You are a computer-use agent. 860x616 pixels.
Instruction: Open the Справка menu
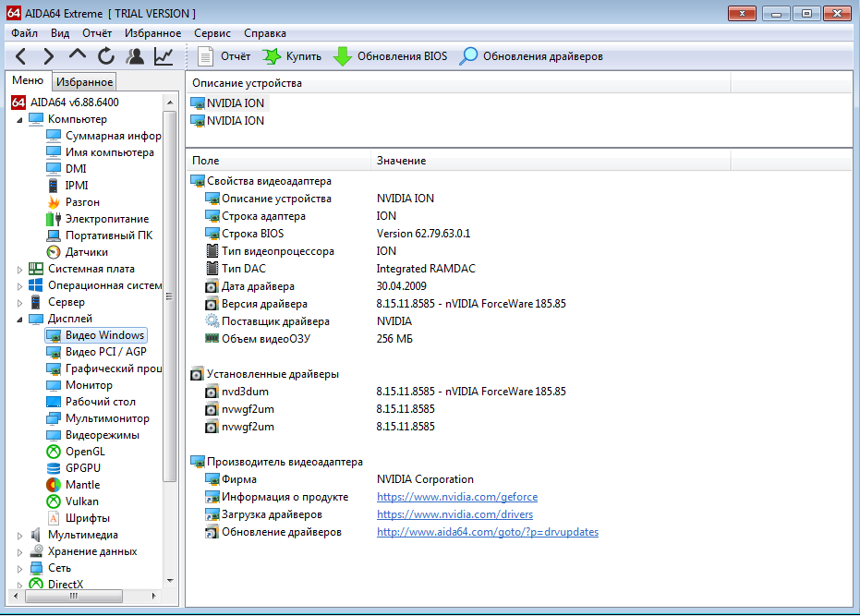pyautogui.click(x=265, y=33)
